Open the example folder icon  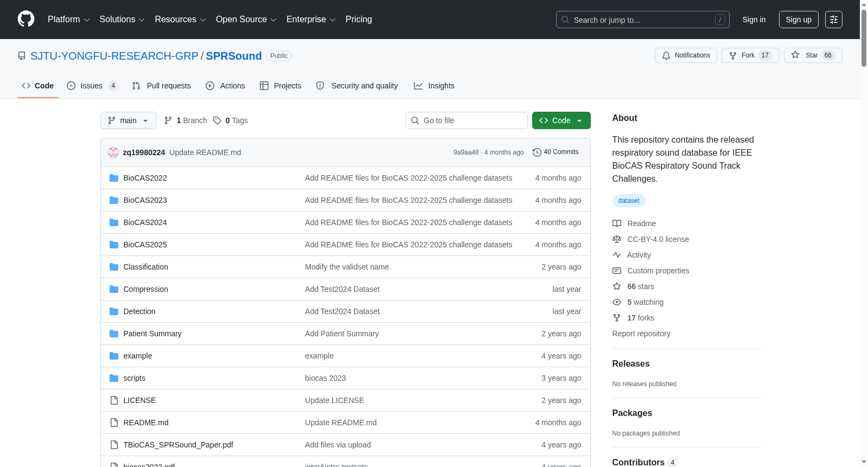pyautogui.click(x=114, y=356)
